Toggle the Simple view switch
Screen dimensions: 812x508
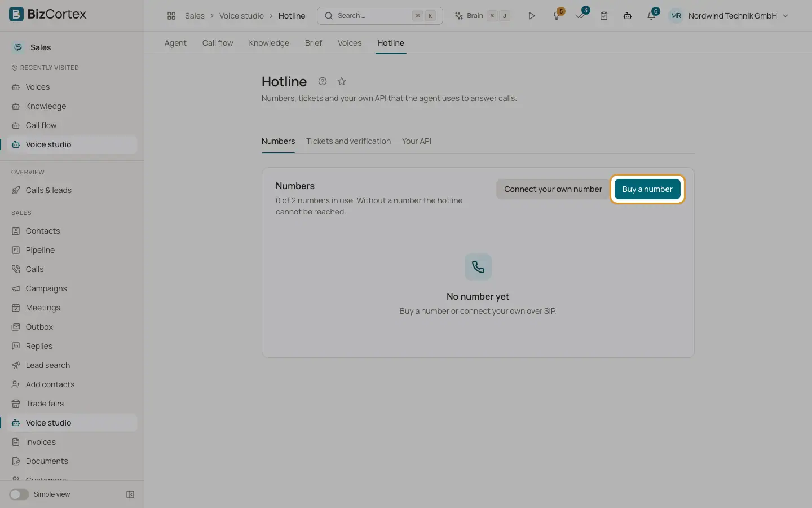pyautogui.click(x=19, y=494)
